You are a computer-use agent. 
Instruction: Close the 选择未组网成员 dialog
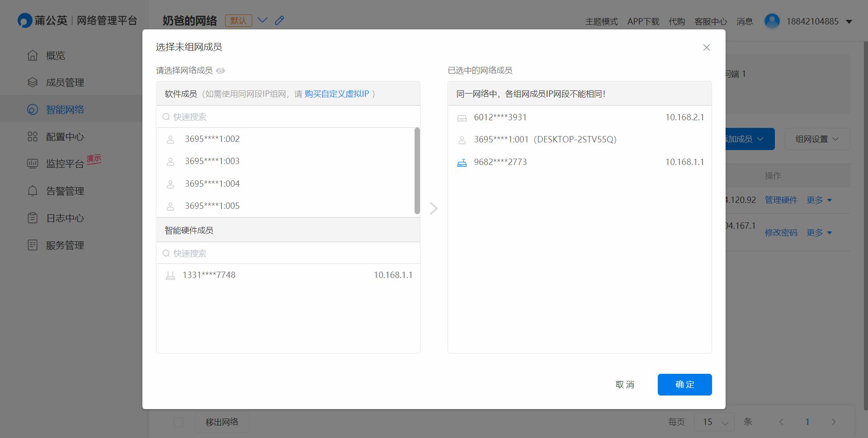tap(706, 47)
